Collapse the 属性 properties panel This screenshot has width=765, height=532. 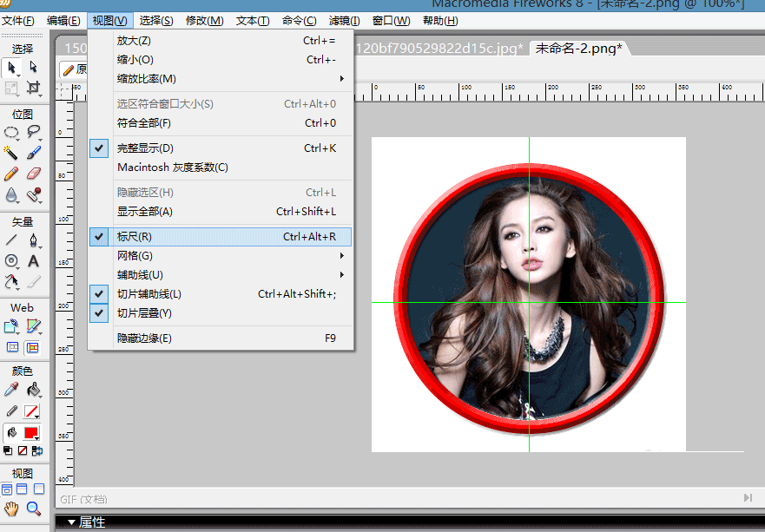click(x=72, y=522)
